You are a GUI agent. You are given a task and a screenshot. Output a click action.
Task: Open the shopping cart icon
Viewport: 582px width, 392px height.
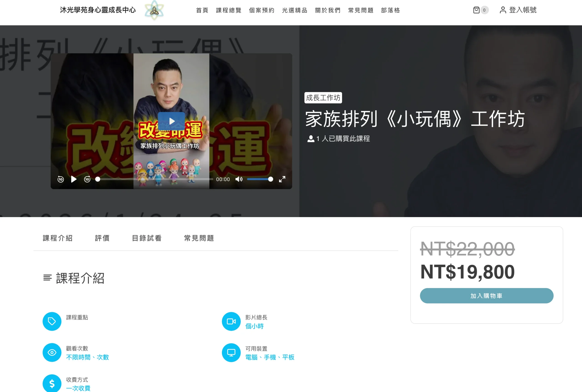[476, 10]
